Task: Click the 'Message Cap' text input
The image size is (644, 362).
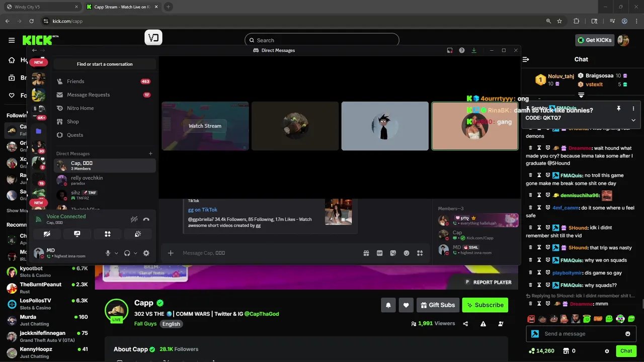Action: click(269, 253)
